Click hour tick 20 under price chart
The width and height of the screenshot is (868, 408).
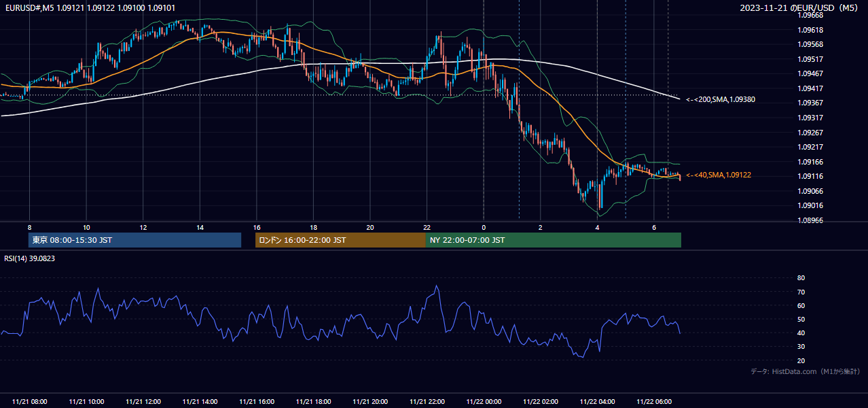coord(370,227)
